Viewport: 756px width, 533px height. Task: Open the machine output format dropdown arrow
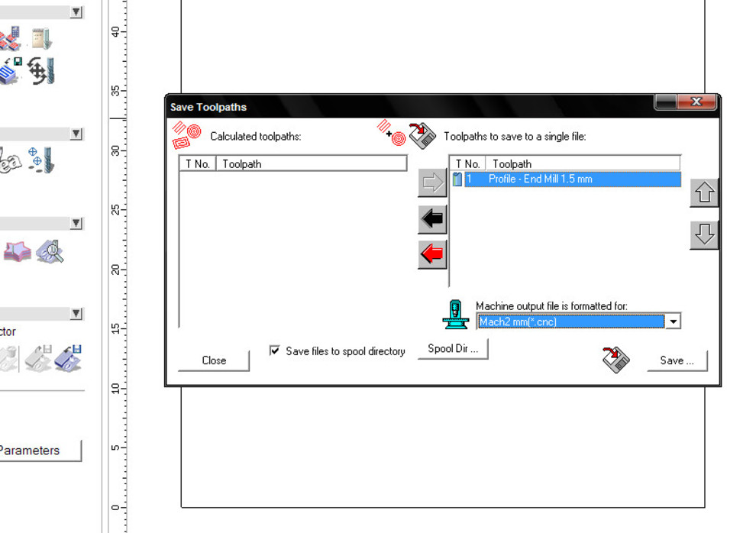tap(673, 321)
